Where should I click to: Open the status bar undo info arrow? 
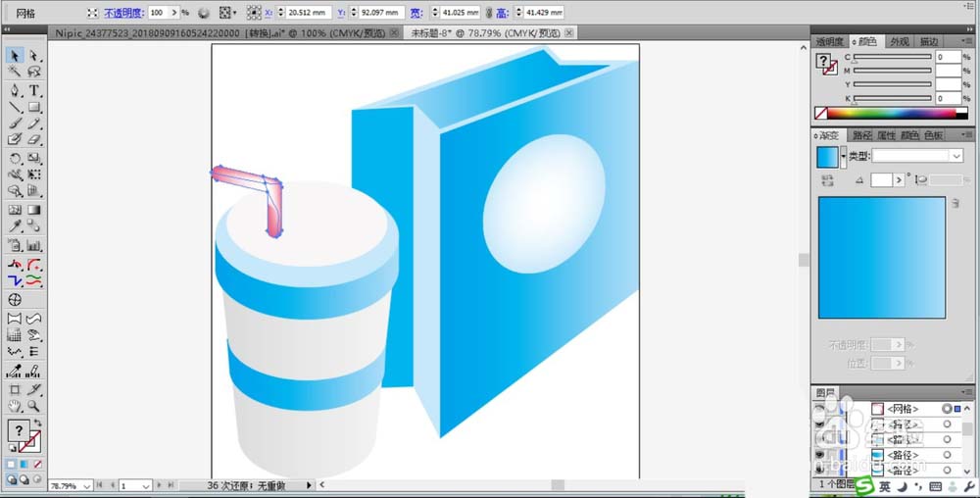(x=309, y=485)
